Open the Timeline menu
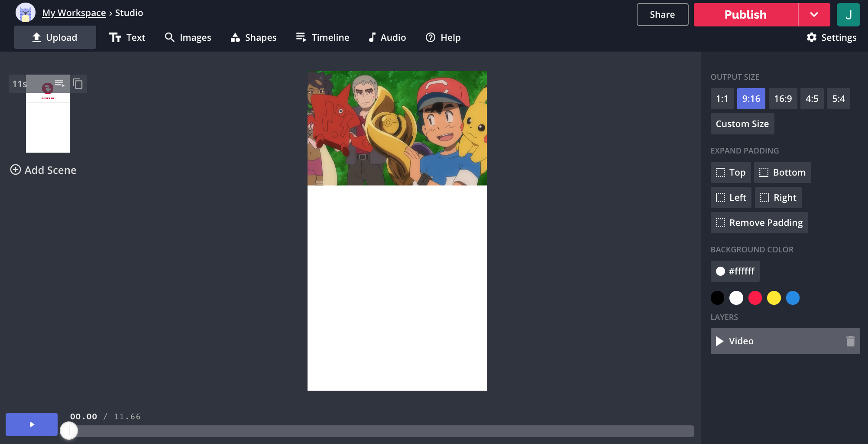This screenshot has width=868, height=444. 322,38
